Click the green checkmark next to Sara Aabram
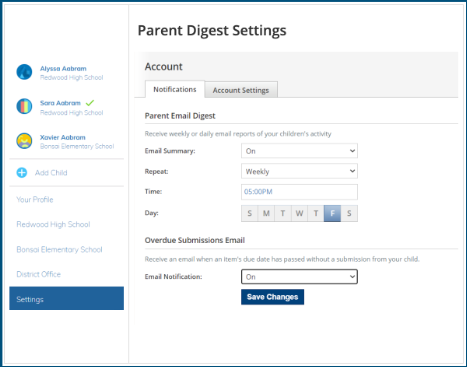The width and height of the screenshot is (467, 367). (x=90, y=103)
